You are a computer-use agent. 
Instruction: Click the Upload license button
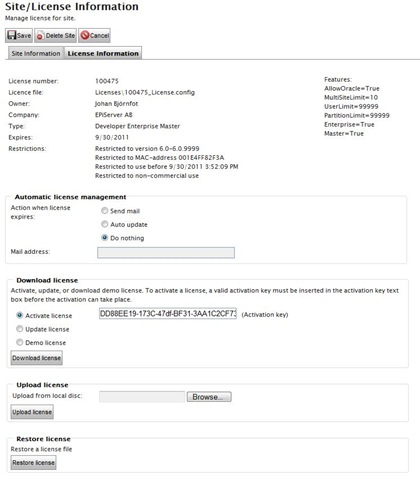point(32,412)
